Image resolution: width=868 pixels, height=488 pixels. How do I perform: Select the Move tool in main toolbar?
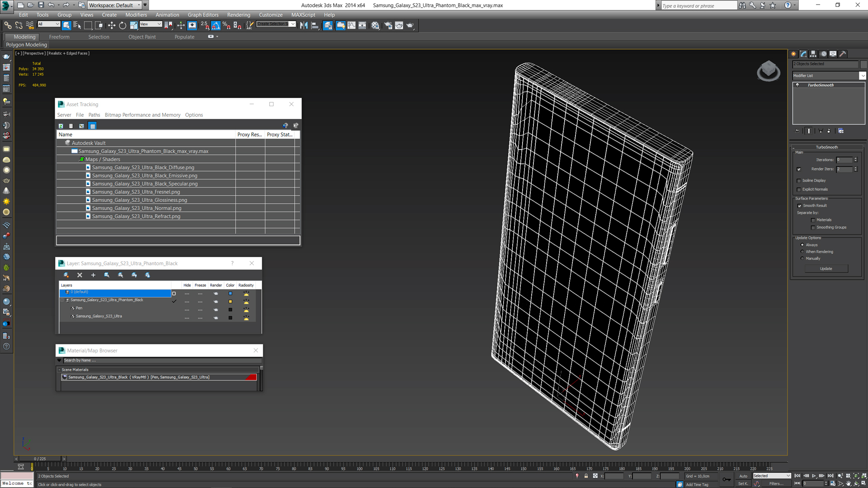tap(112, 26)
